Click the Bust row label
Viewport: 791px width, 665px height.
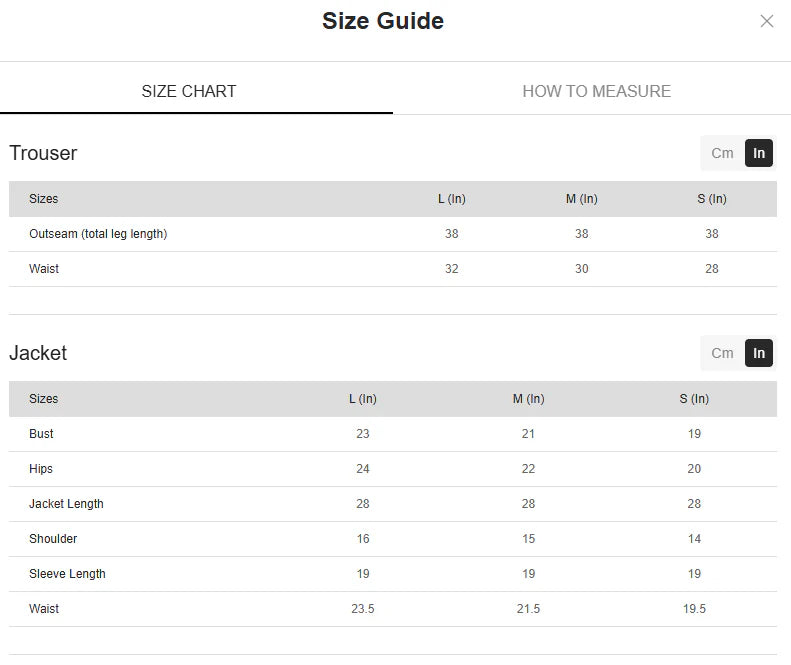[42, 434]
